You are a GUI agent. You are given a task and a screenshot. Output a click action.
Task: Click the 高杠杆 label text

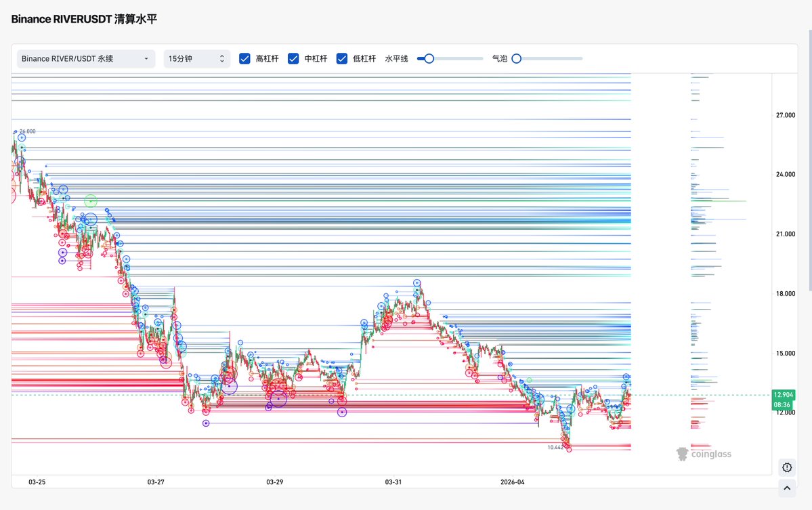[267, 59]
